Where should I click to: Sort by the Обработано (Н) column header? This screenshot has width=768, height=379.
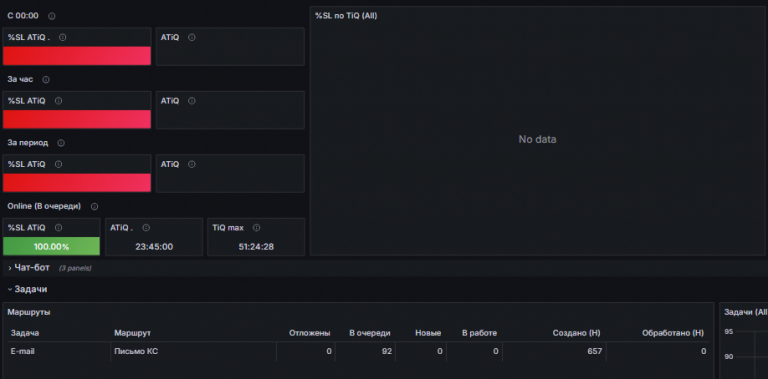[x=673, y=333]
